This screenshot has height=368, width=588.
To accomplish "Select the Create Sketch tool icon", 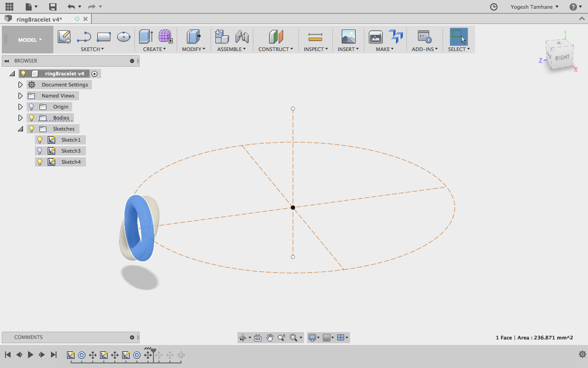I will 64,37.
